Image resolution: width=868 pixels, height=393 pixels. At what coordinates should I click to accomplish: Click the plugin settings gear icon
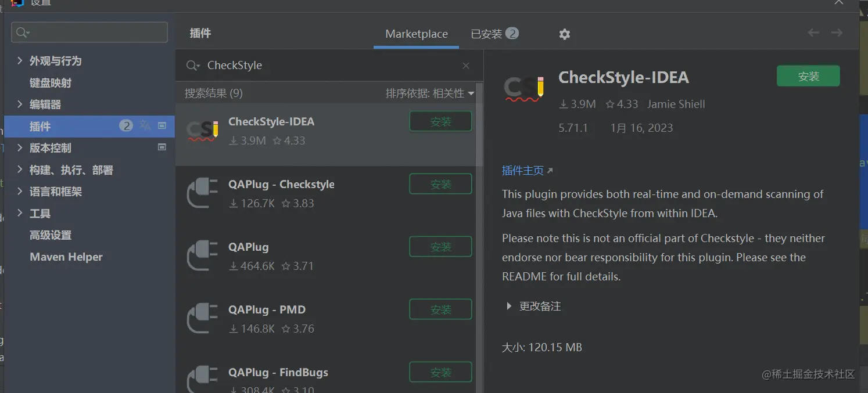coord(564,34)
